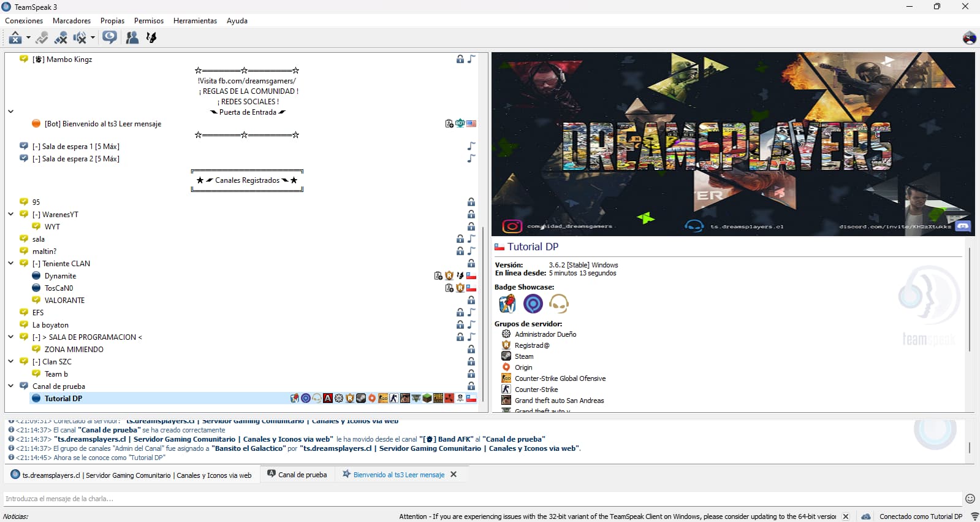Click the skull icon in Tutorial DP row

460,399
